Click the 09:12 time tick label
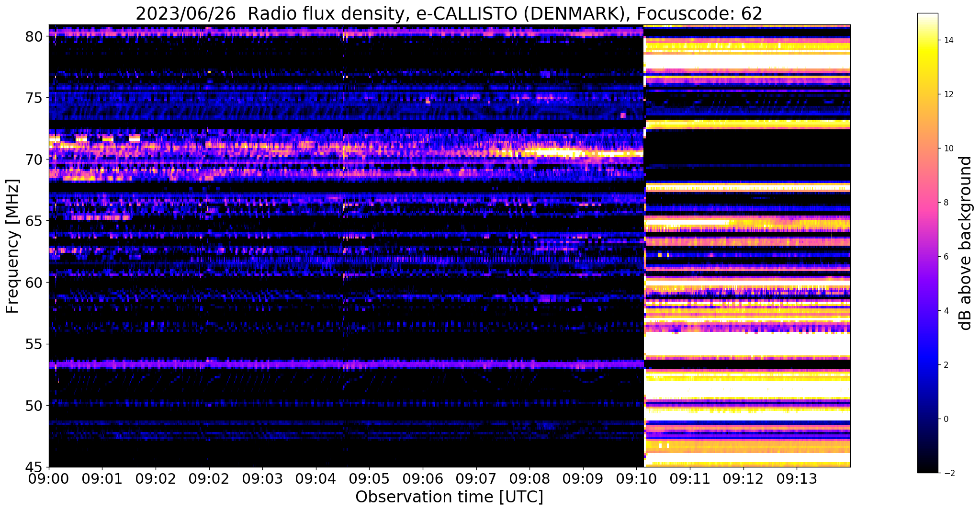The width and height of the screenshot is (980, 511). 743,478
